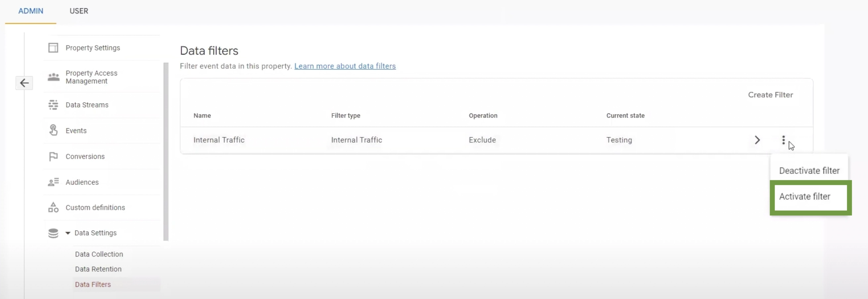
Task: Choose Deactivate filter from the menu
Action: [809, 171]
